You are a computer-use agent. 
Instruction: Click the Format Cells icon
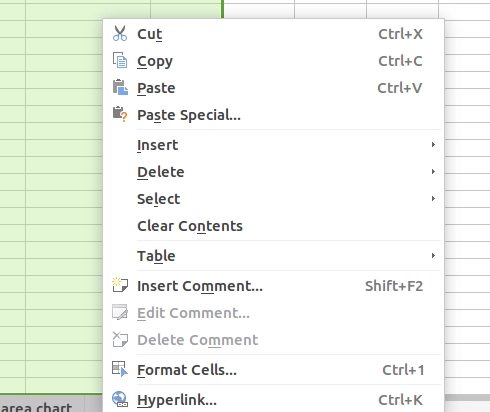(120, 369)
